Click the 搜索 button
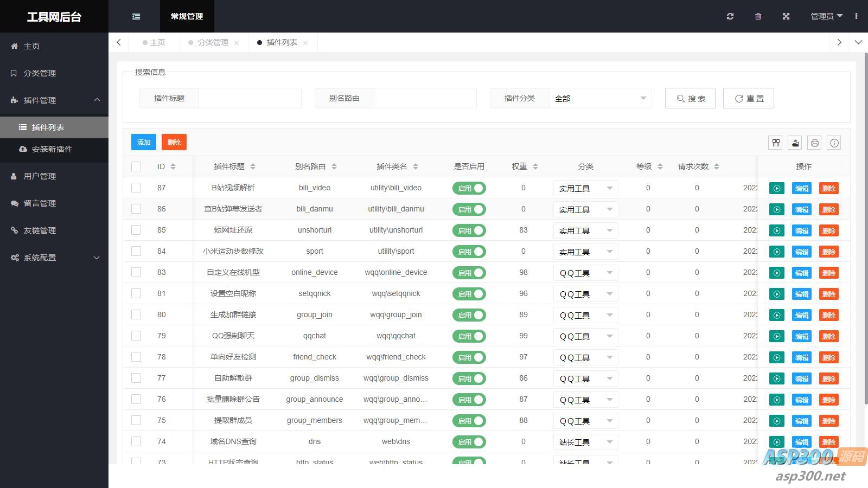This screenshot has height=488, width=868. 690,98
